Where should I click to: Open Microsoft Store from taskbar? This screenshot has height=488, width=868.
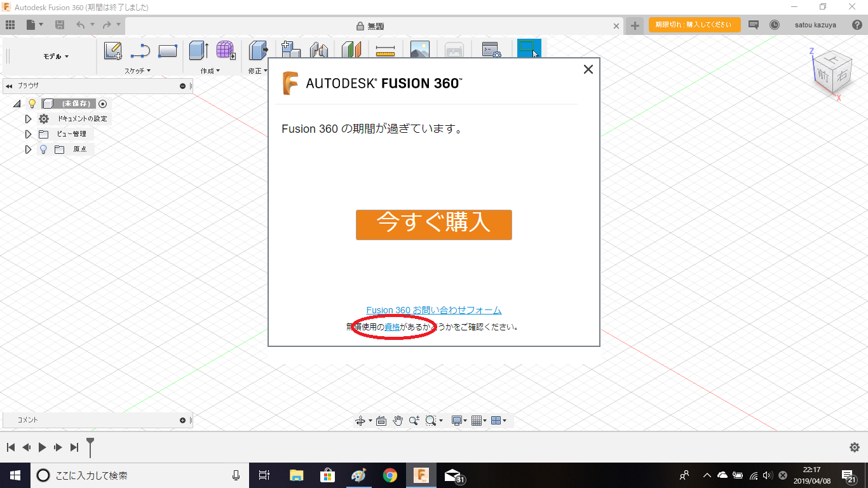click(328, 475)
